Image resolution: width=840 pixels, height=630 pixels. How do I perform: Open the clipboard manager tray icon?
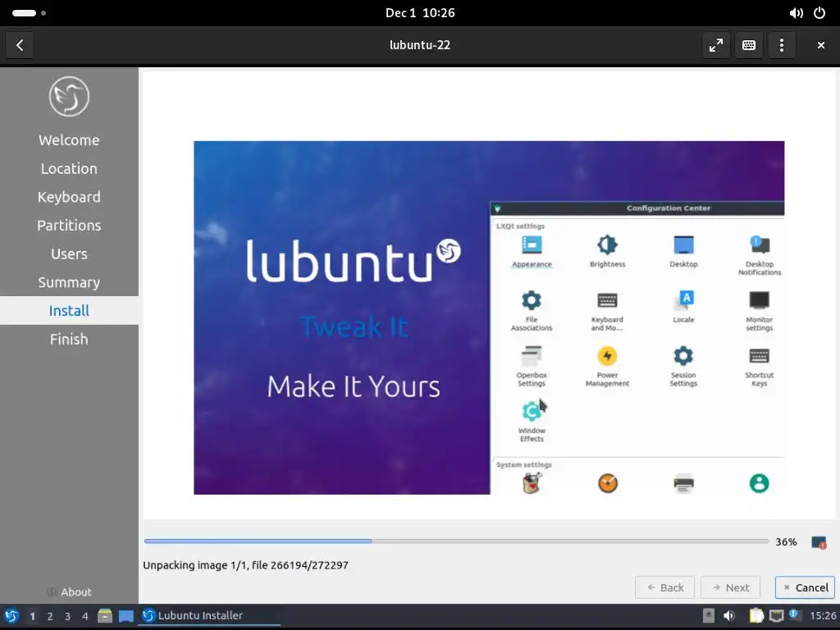(756, 616)
